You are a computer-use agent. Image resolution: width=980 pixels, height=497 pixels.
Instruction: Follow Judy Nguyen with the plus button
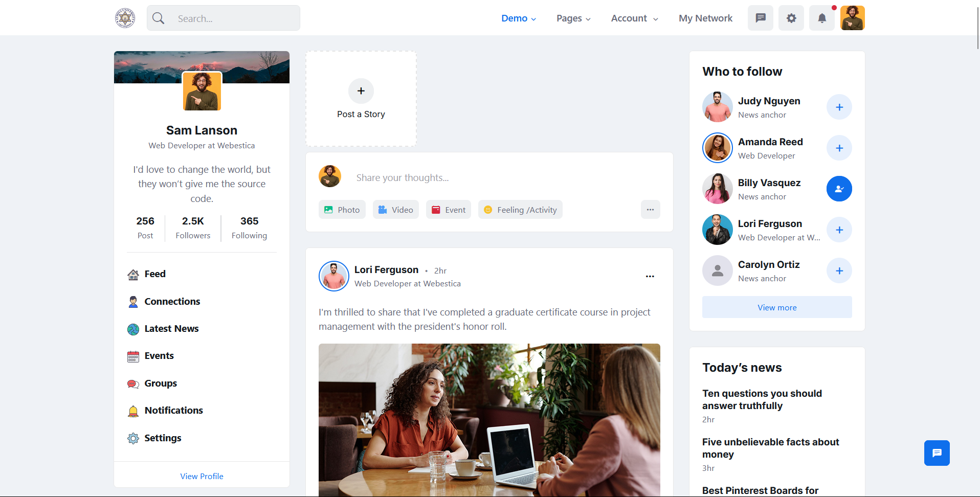[839, 107]
